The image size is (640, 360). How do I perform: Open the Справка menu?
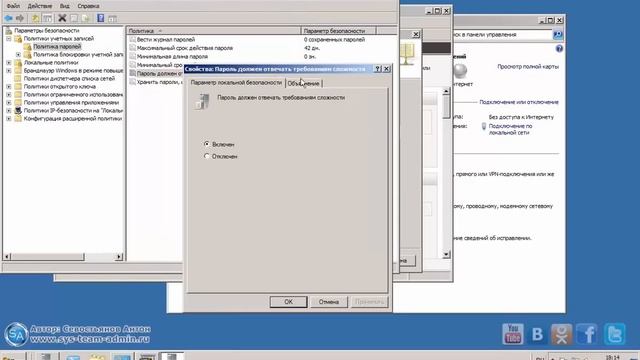[x=88, y=6]
